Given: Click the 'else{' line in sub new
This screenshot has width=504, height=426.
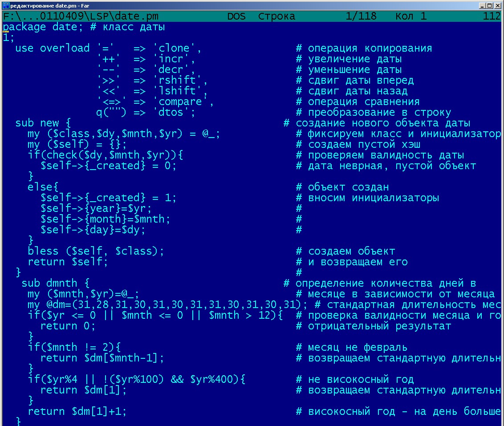Looking at the screenshot, I should tap(43, 187).
